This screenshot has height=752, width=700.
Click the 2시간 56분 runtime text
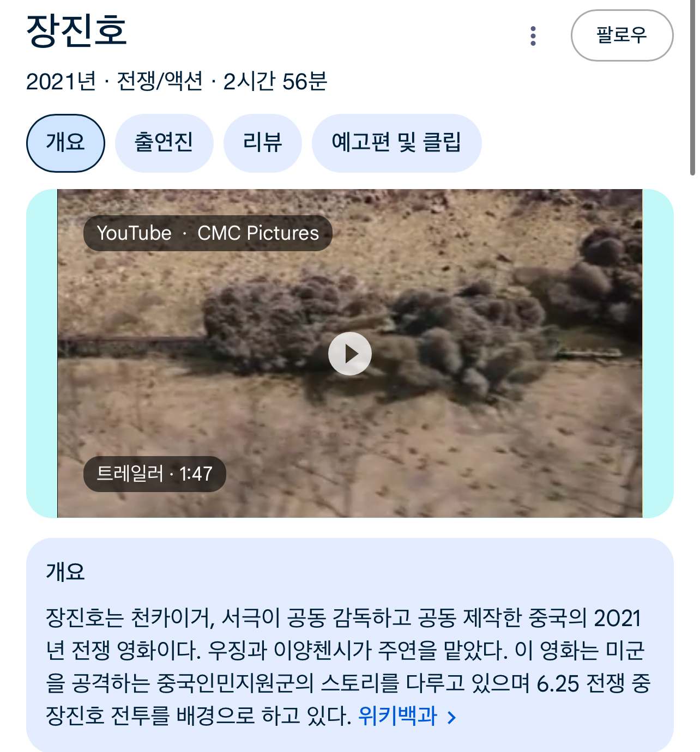[275, 82]
